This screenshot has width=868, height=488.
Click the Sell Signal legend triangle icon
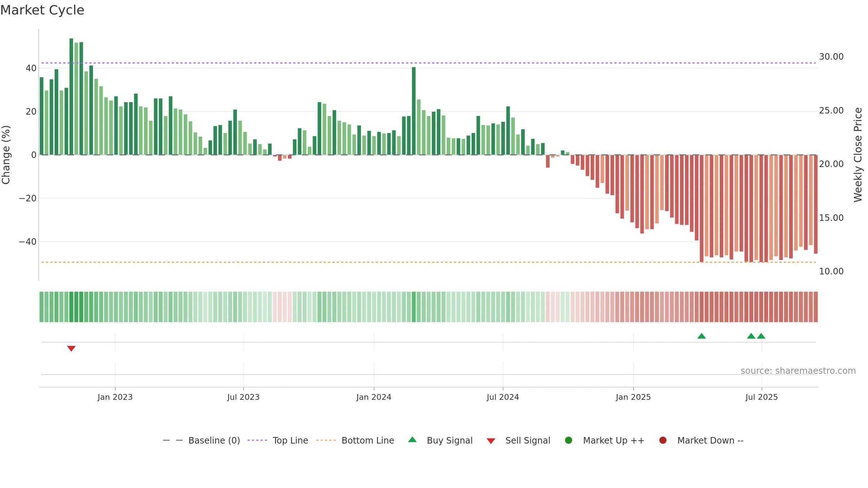click(x=491, y=441)
